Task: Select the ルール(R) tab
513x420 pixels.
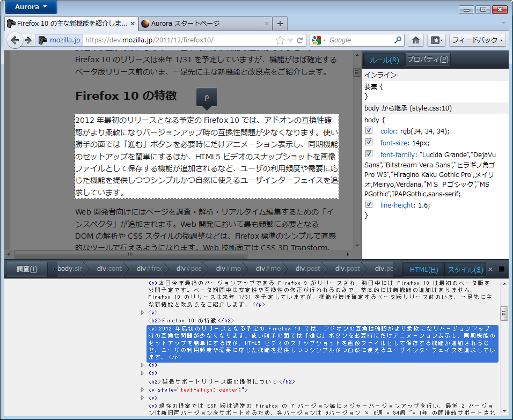Action: click(384, 60)
